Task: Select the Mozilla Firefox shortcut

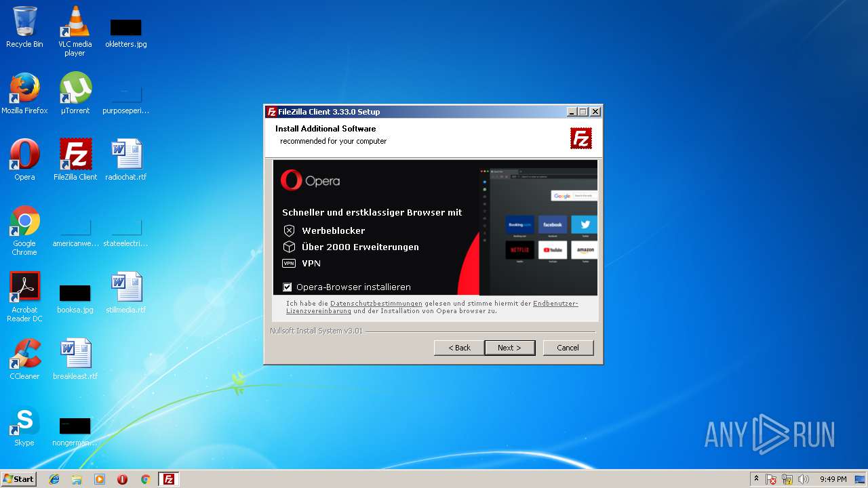Action: pyautogui.click(x=24, y=94)
